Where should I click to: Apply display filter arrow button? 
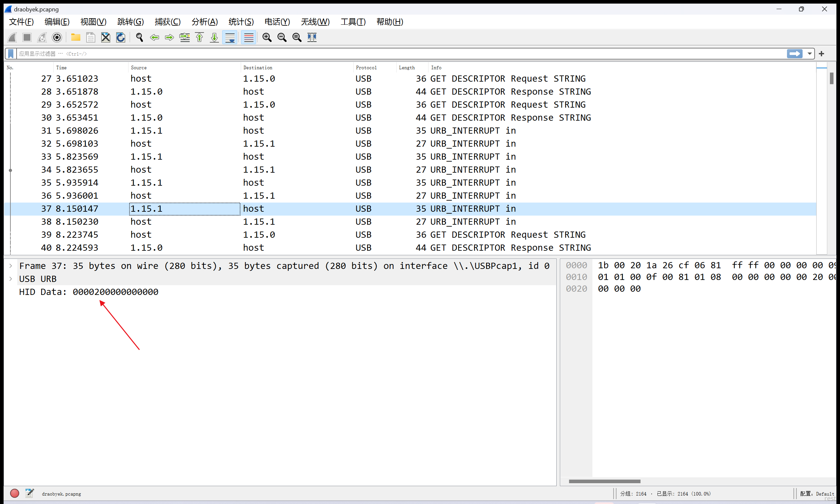[x=794, y=54]
